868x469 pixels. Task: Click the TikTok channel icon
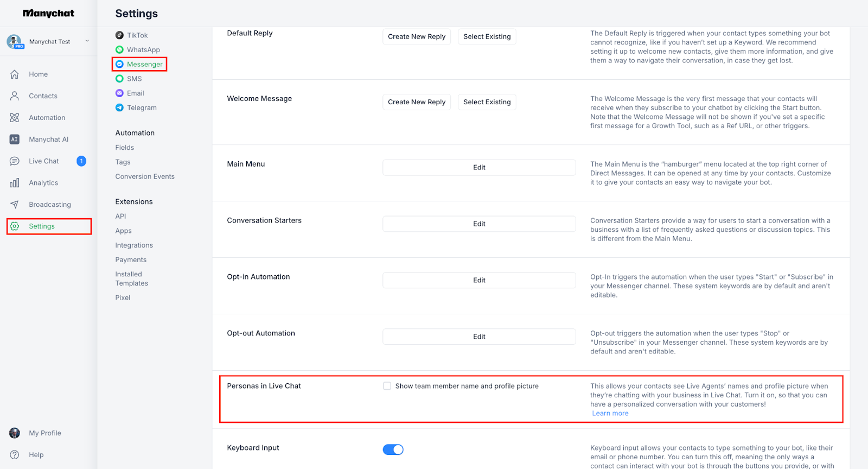pos(119,35)
